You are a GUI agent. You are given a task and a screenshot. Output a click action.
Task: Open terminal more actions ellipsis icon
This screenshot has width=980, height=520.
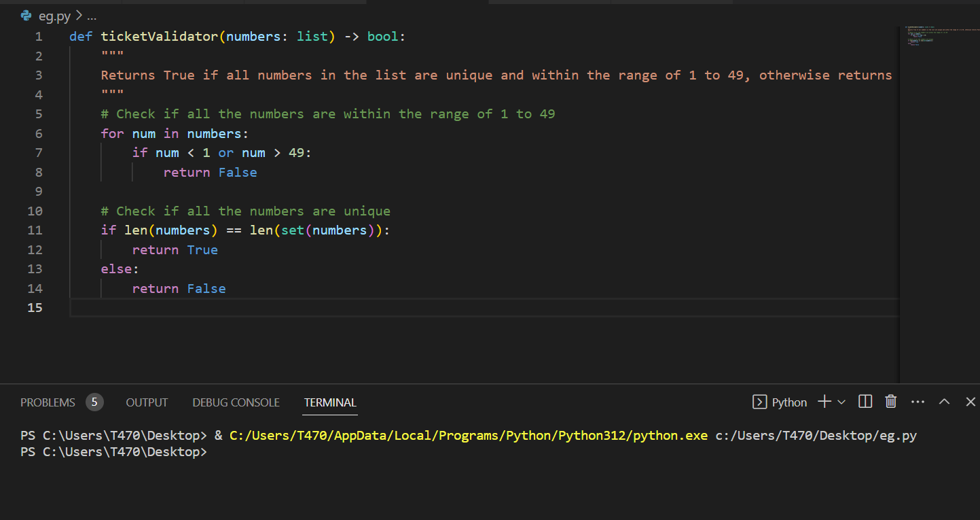pos(918,402)
